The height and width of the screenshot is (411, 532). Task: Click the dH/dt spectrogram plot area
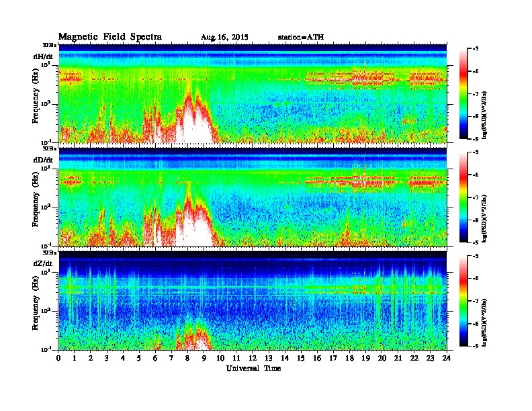click(253, 93)
